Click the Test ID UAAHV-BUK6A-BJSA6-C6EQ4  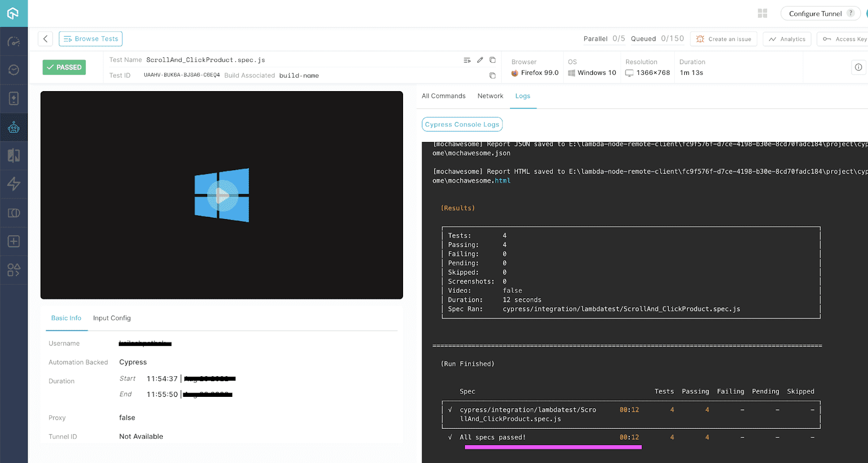(182, 75)
